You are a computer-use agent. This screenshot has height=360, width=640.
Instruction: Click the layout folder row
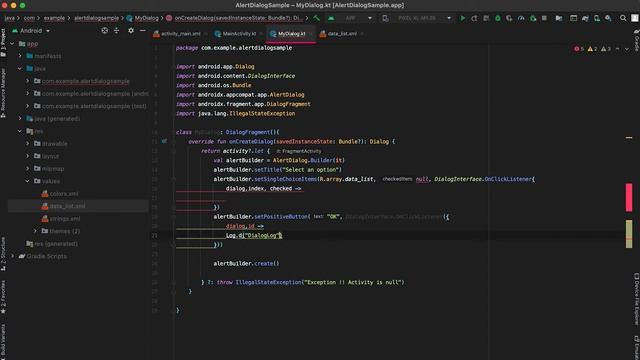tap(50, 156)
